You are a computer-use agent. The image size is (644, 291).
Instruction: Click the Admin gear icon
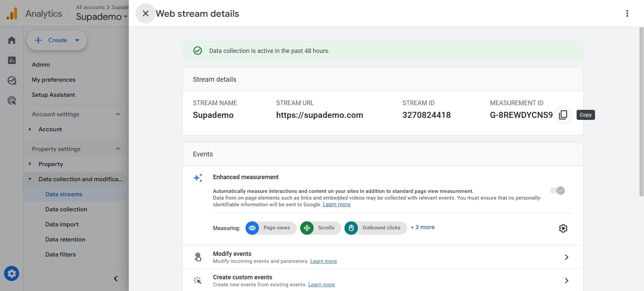[11, 274]
